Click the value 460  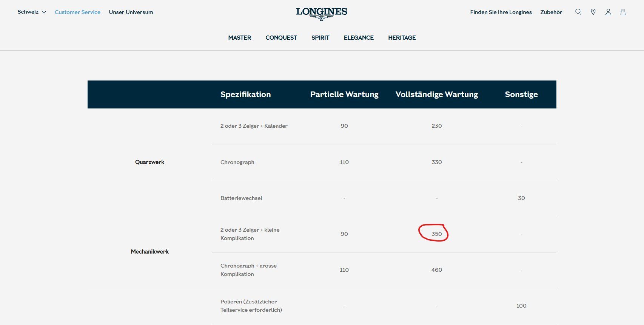[437, 270]
